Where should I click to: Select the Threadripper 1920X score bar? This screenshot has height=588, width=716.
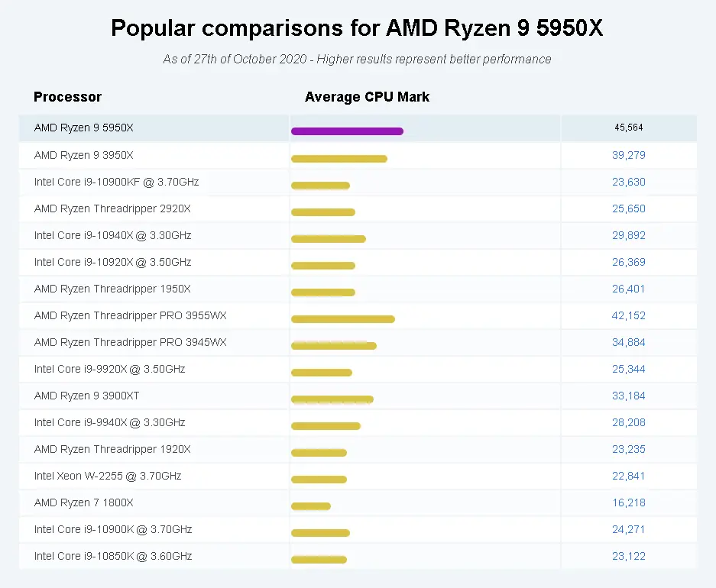pyautogui.click(x=319, y=453)
